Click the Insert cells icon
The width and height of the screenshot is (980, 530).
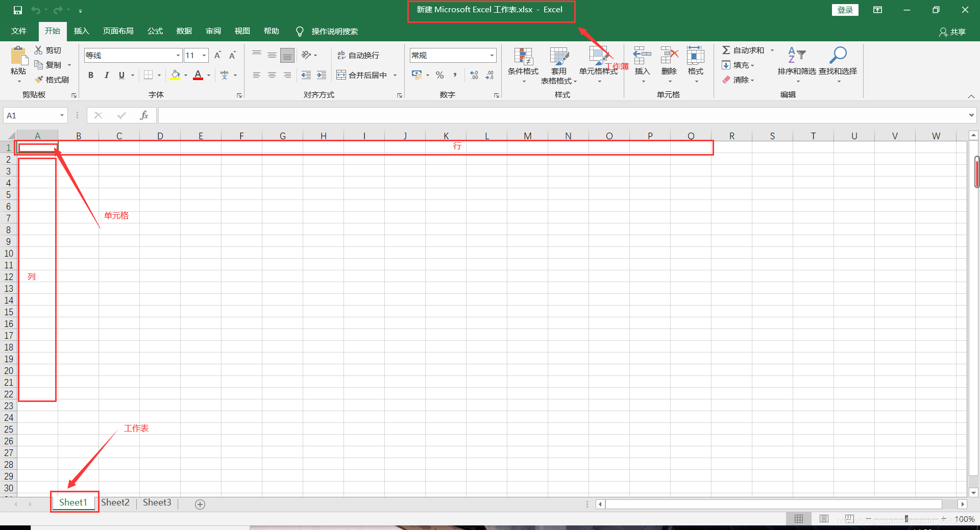click(x=642, y=55)
